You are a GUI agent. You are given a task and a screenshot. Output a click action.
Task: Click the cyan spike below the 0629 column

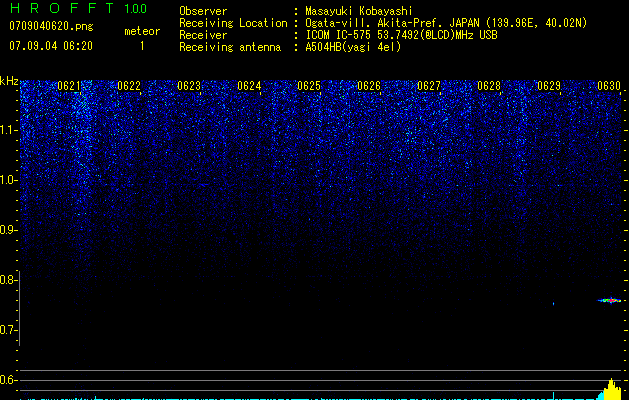click(x=554, y=396)
